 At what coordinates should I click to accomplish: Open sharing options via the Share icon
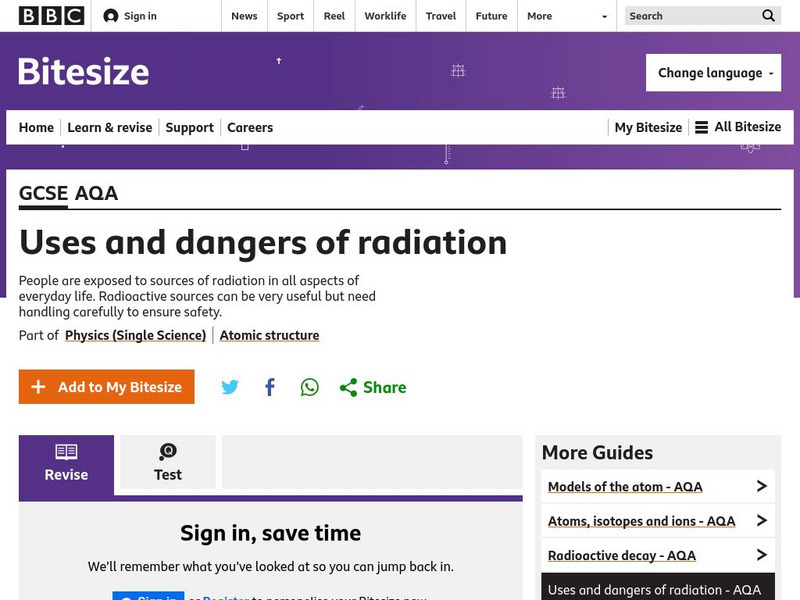pyautogui.click(x=349, y=386)
